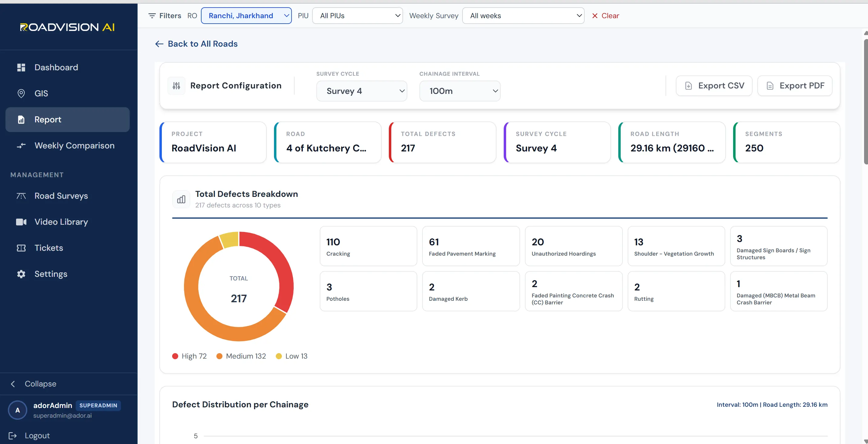
Task: Click the Unauthorized Hoardings 20 card
Action: (x=574, y=246)
